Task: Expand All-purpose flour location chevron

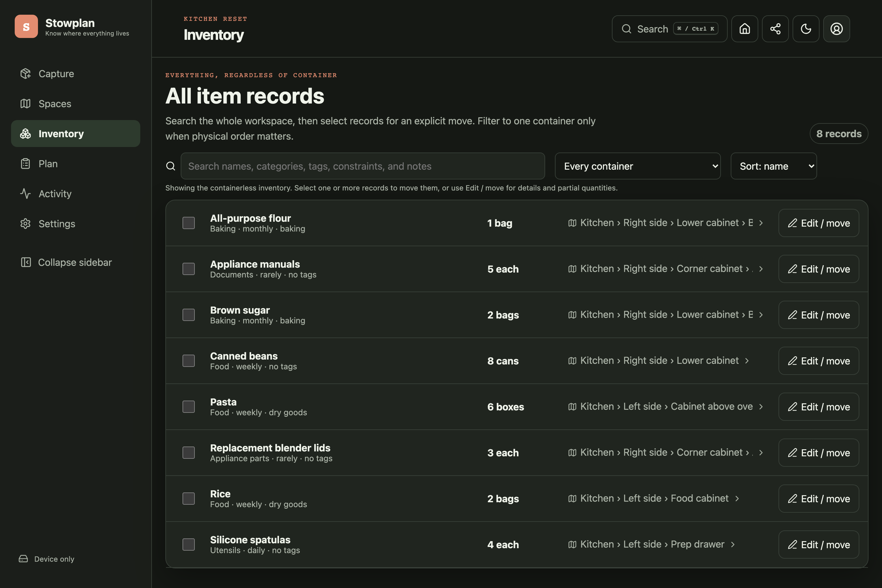Action: tap(761, 223)
